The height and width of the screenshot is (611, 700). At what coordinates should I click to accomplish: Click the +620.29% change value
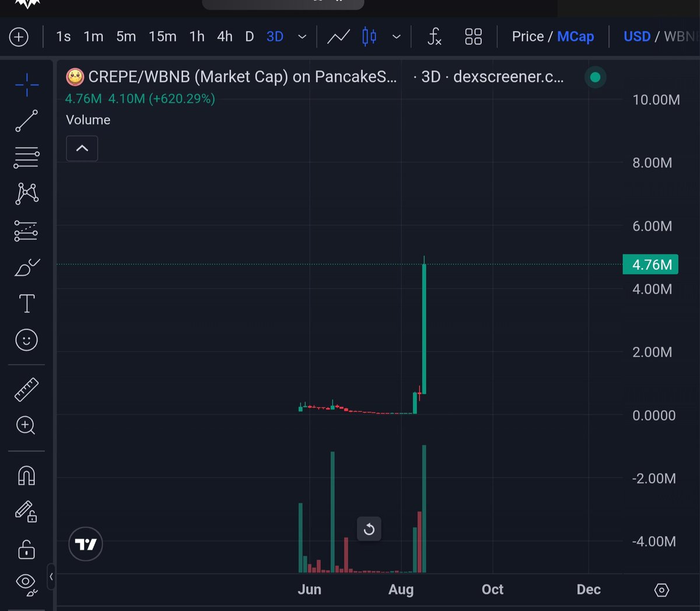click(x=182, y=99)
